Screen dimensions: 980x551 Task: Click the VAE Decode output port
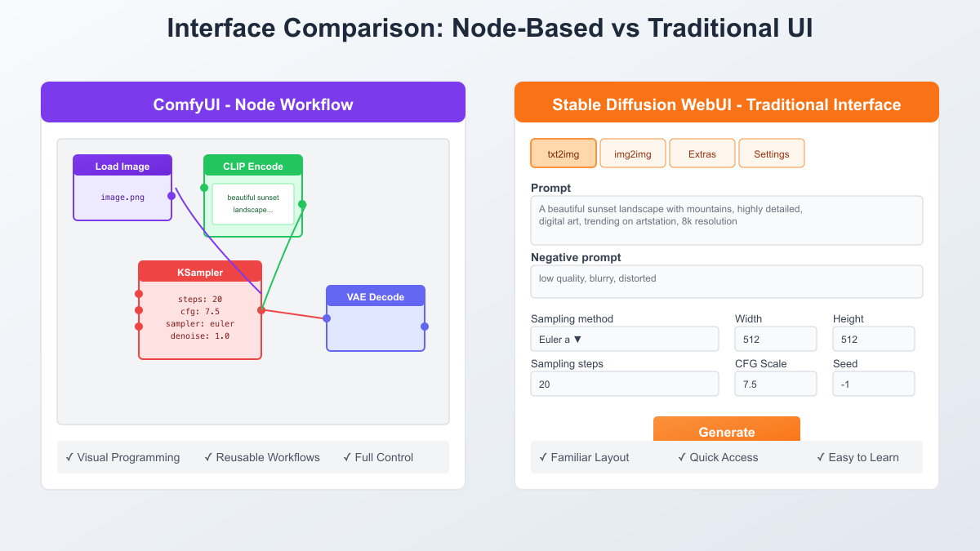coord(425,327)
